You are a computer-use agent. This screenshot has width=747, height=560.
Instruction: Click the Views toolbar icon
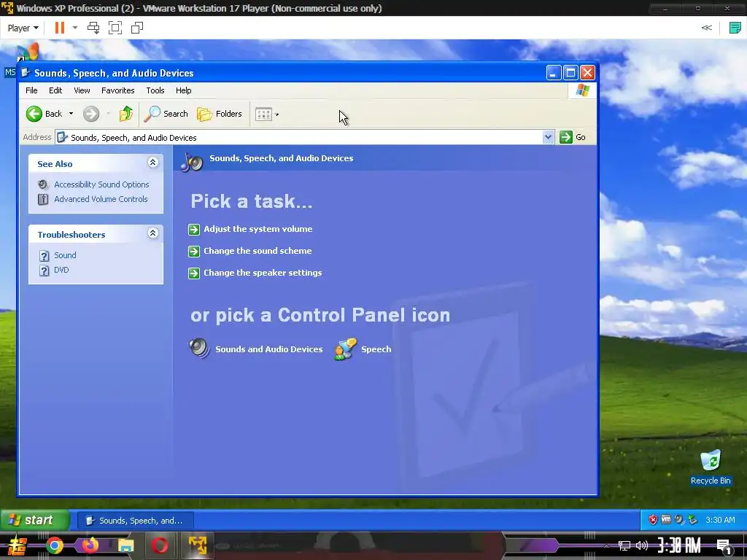pos(263,114)
